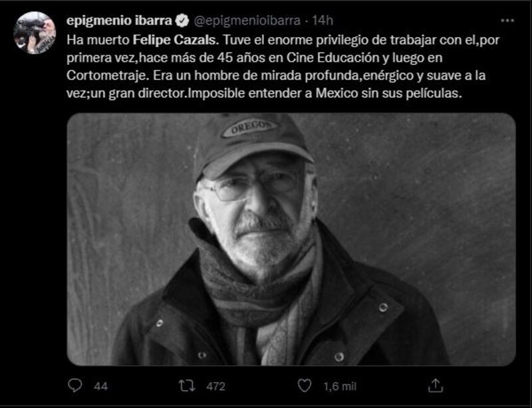532x408 pixels.
Task: Enlarge the black-and-white portrait photo
Action: tap(291, 239)
